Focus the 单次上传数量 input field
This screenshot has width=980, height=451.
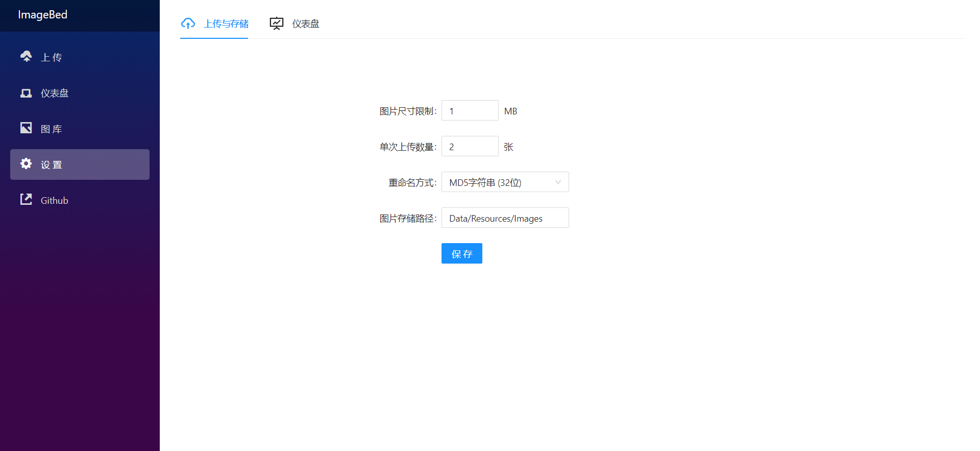tap(470, 147)
